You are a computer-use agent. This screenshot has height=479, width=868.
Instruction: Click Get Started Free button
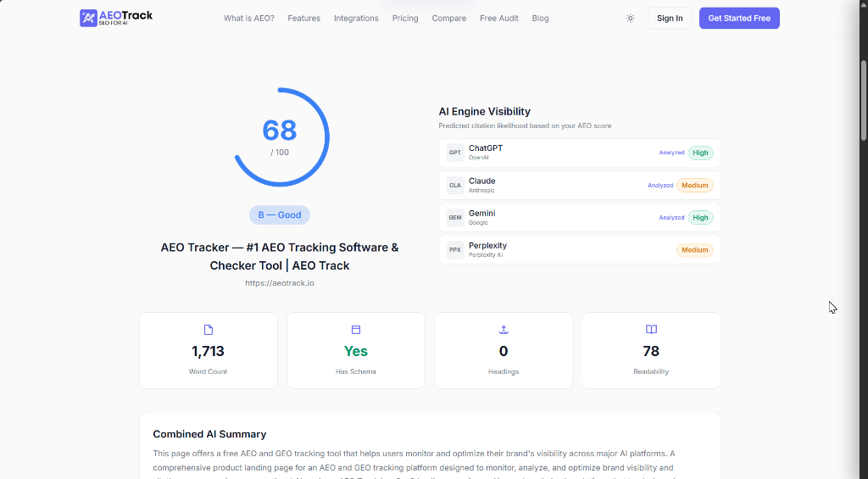(739, 19)
